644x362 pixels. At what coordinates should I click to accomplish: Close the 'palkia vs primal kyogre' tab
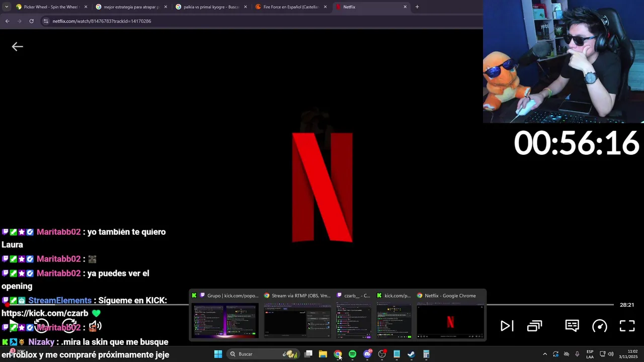(x=246, y=7)
